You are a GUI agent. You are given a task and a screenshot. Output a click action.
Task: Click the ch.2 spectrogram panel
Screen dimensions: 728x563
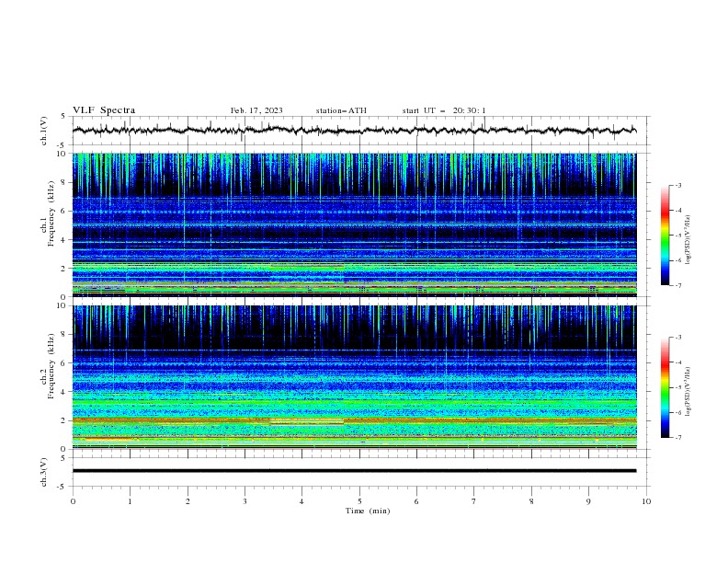coord(354,377)
